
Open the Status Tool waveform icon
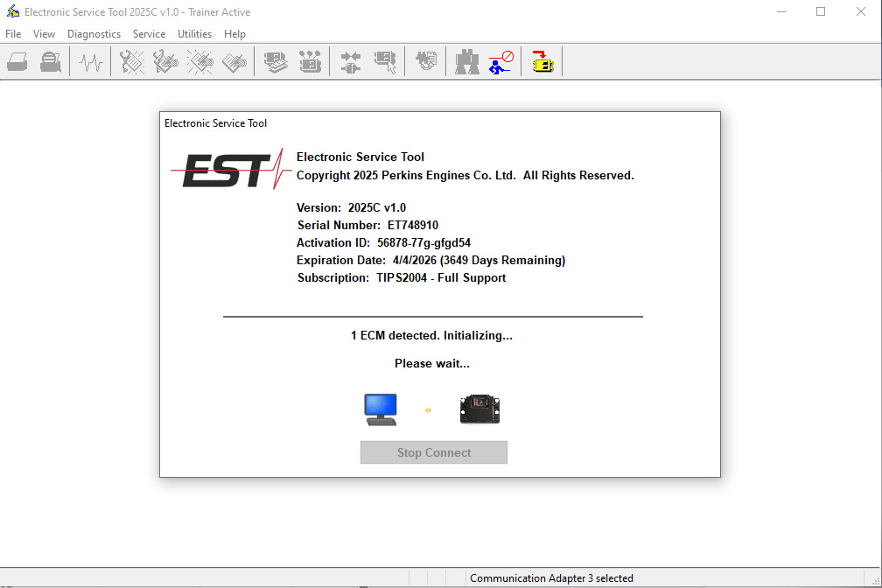[x=91, y=62]
